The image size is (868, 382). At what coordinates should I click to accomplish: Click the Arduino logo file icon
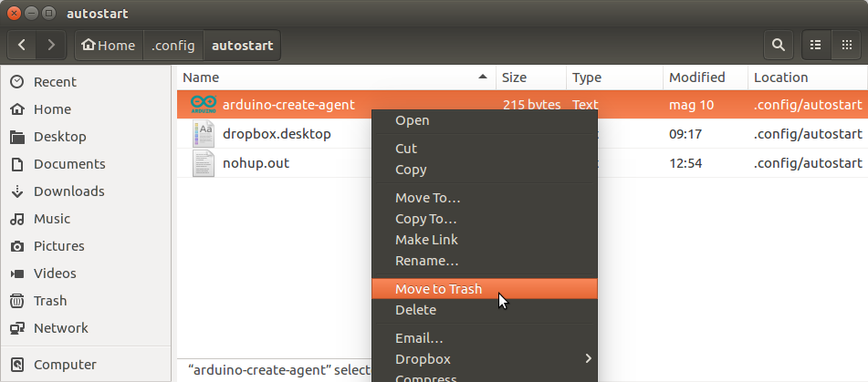point(204,104)
